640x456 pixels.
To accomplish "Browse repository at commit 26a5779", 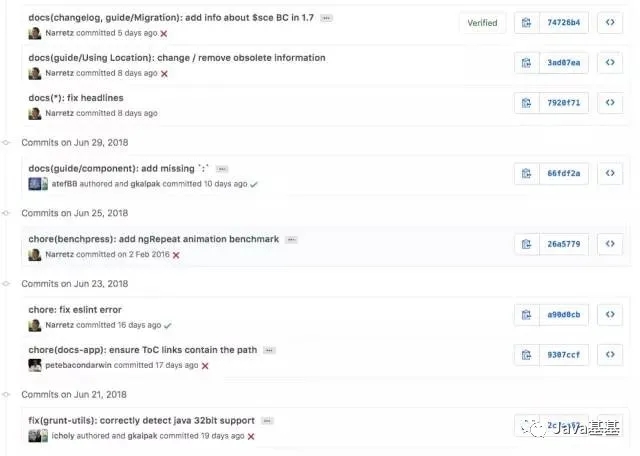I will coord(609,244).
